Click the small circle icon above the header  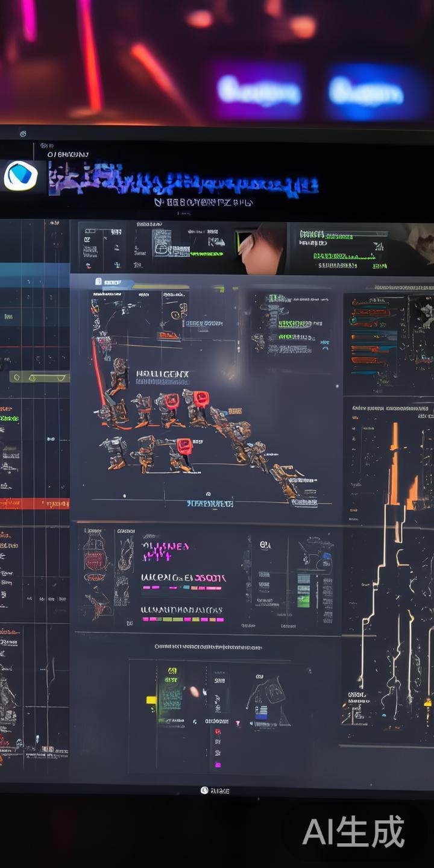click(x=23, y=133)
